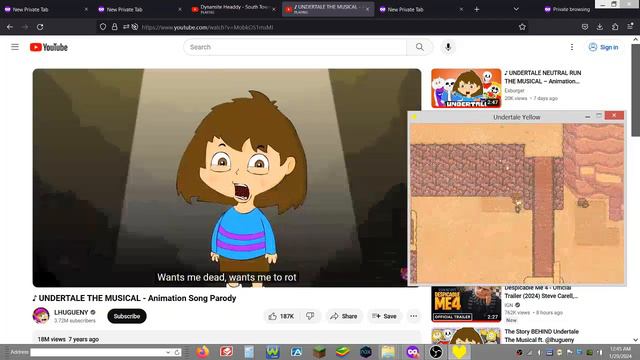Reload the current YouTube page
Screen dimensions: 640x360
[40, 27]
